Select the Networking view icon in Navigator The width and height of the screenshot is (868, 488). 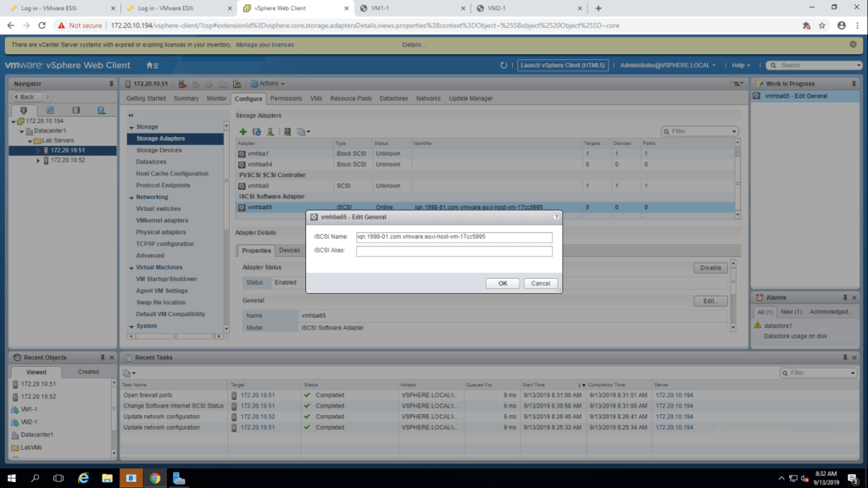tap(101, 110)
